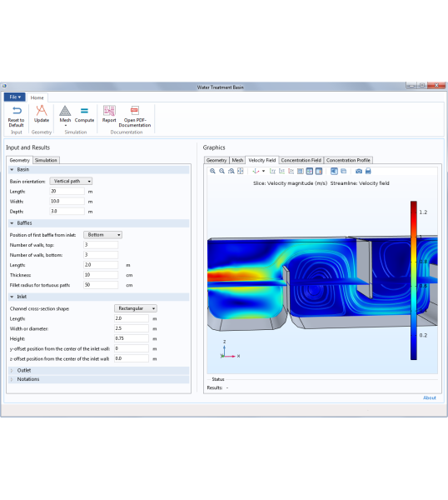Click the print icon in graphics toolbar
The height and width of the screenshot is (500, 448).
pos(368,171)
